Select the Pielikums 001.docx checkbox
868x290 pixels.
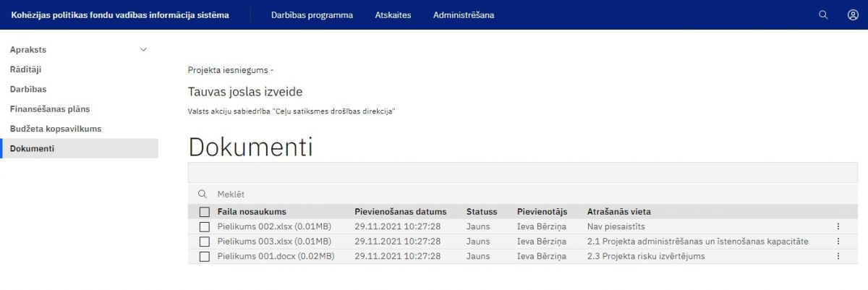click(x=205, y=256)
